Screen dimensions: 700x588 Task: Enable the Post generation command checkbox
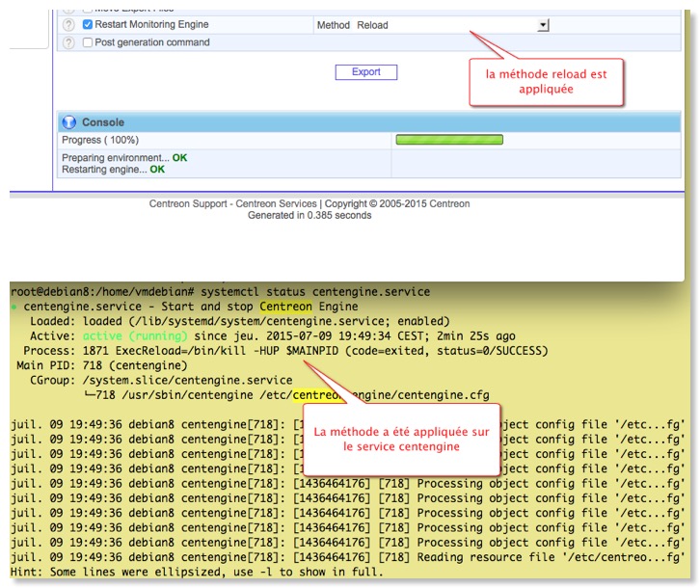(x=88, y=42)
